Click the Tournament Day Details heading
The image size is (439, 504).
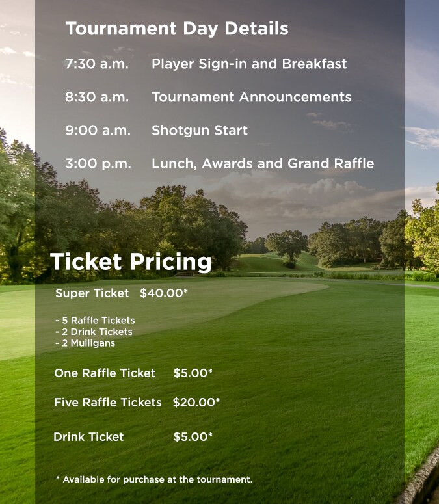pyautogui.click(x=176, y=29)
